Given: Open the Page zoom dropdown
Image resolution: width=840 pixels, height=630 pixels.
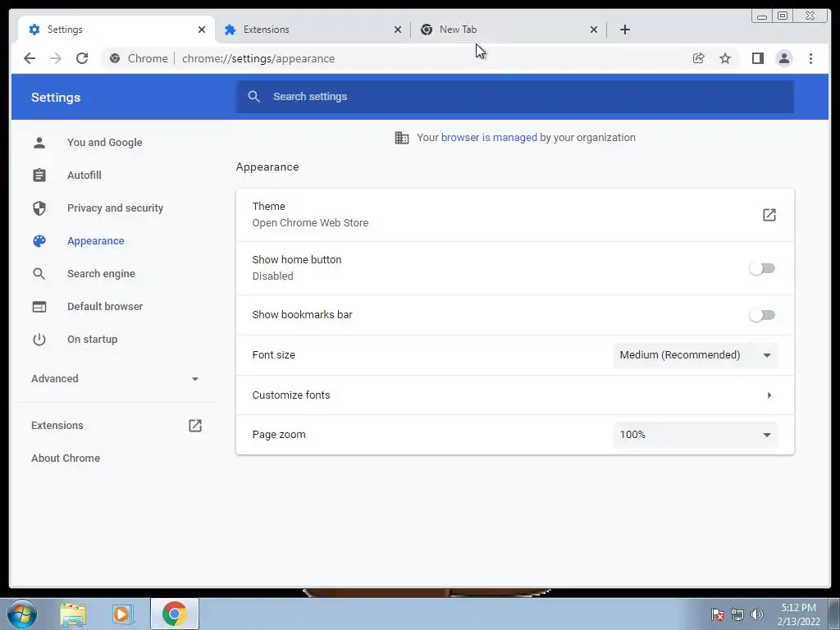Looking at the screenshot, I should tap(696, 435).
